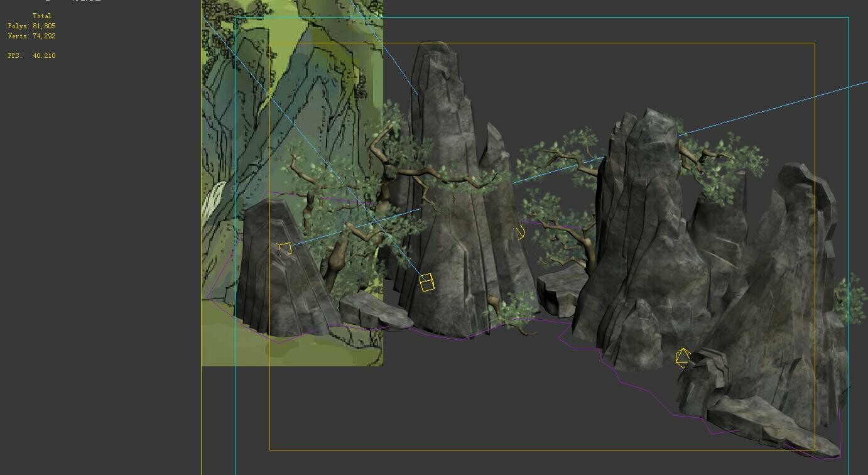Click the Verts: 74,292 statistics readout
The image size is (868, 475).
pos(30,36)
